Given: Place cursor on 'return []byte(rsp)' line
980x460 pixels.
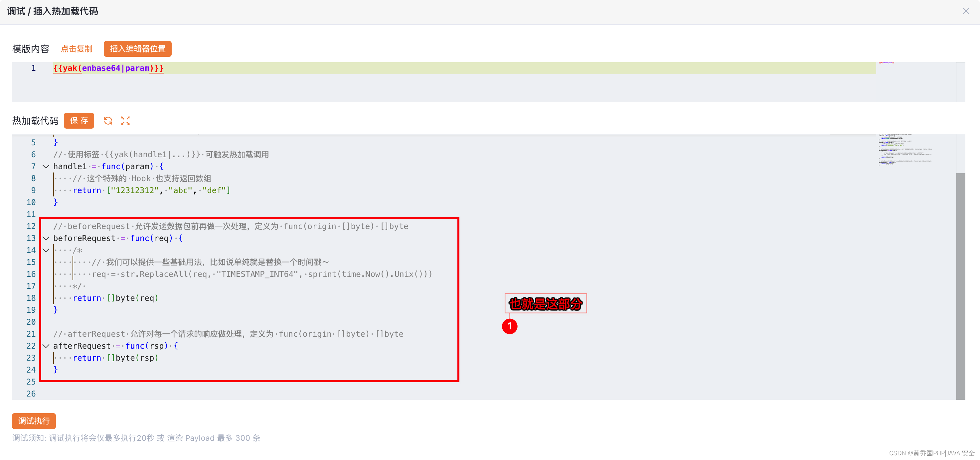Looking at the screenshot, I should tap(115, 358).
